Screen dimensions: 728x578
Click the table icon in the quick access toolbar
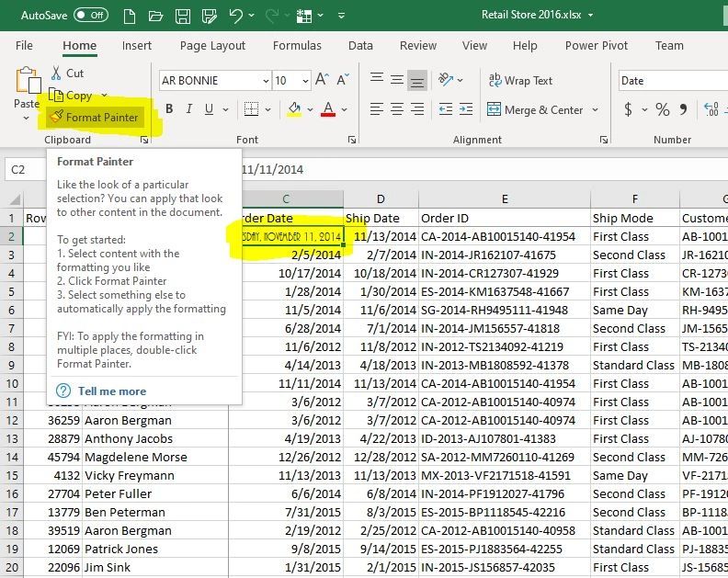[x=304, y=17]
